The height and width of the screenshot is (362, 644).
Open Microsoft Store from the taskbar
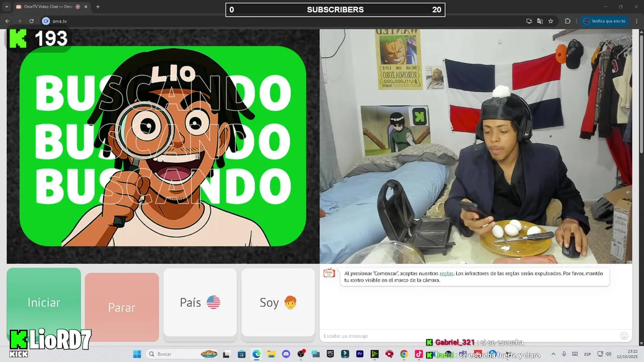click(x=242, y=354)
